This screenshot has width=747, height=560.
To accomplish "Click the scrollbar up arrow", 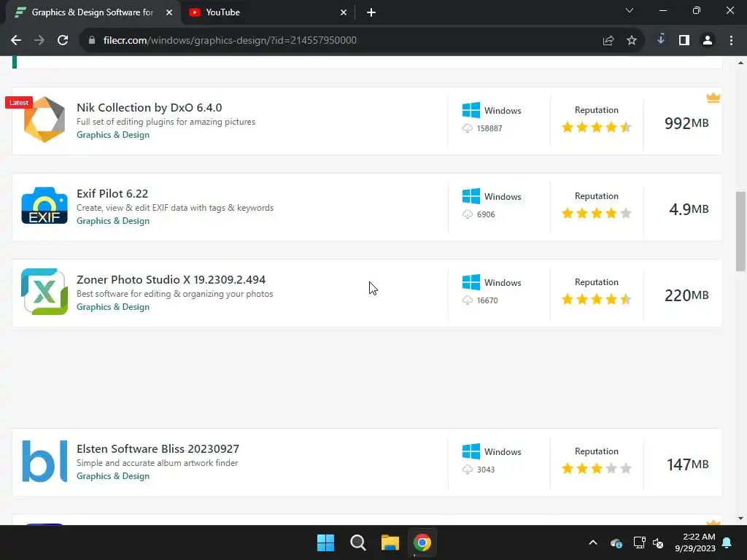I will point(740,63).
